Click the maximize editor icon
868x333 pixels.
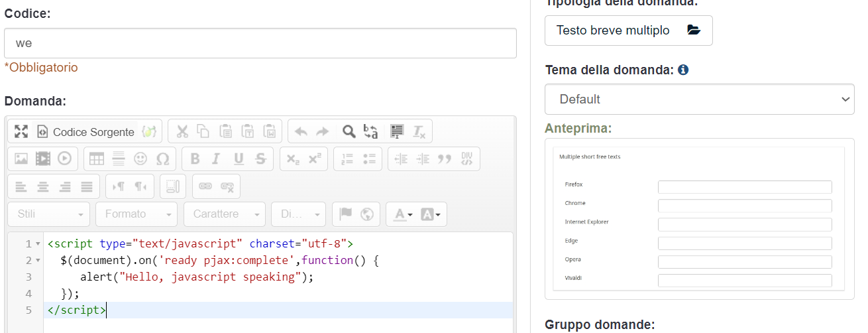click(x=21, y=131)
